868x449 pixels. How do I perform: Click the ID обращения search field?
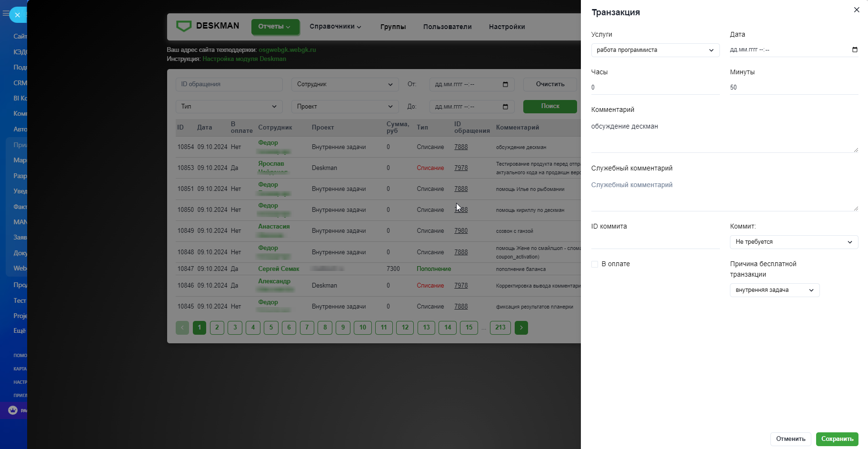[229, 84]
